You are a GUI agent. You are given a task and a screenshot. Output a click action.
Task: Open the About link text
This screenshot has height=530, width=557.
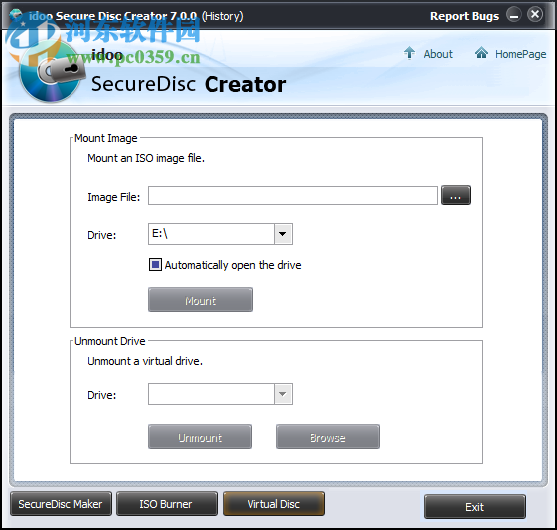tap(438, 54)
